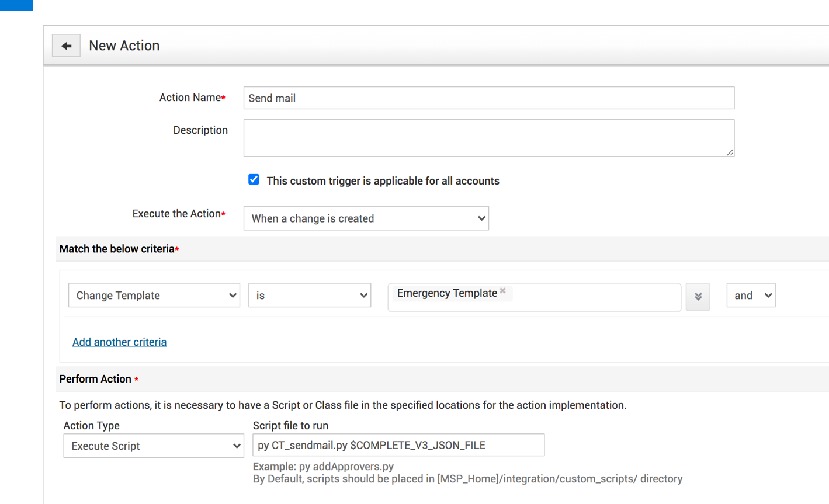Open the "is" condition operator dropdown
This screenshot has width=829, height=504.
310,296
